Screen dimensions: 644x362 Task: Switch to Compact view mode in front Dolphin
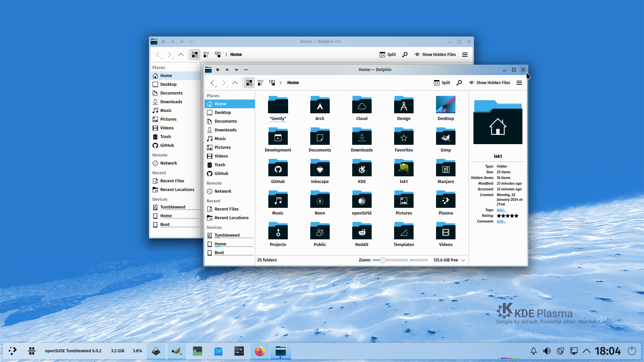pos(261,83)
